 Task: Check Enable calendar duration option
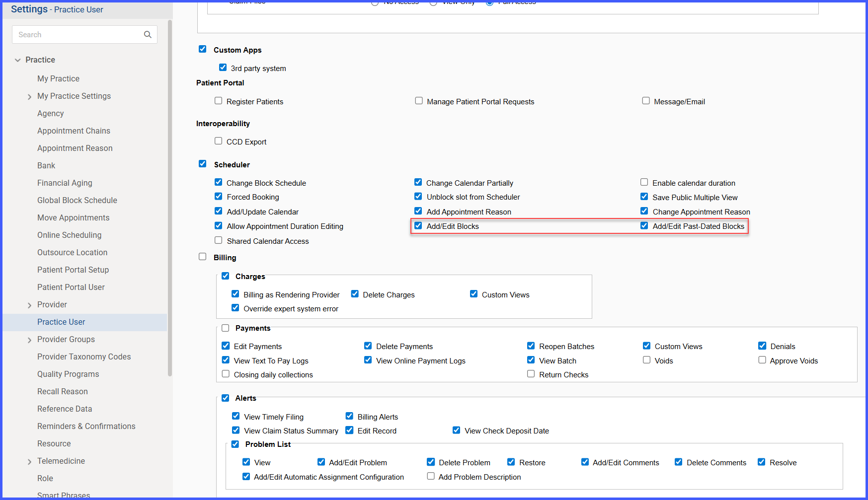[644, 182]
